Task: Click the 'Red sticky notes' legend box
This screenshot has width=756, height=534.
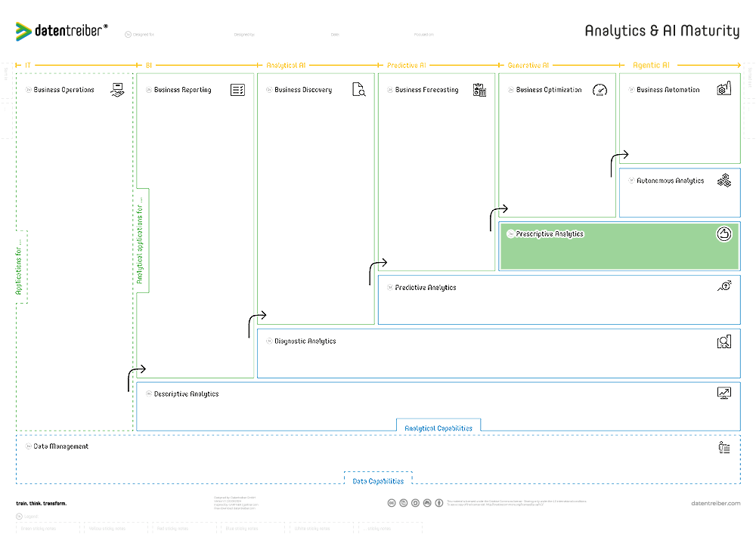Action: pyautogui.click(x=184, y=528)
